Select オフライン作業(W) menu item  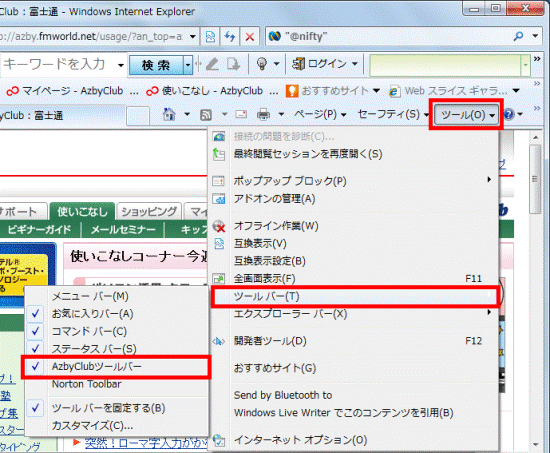pos(354,226)
